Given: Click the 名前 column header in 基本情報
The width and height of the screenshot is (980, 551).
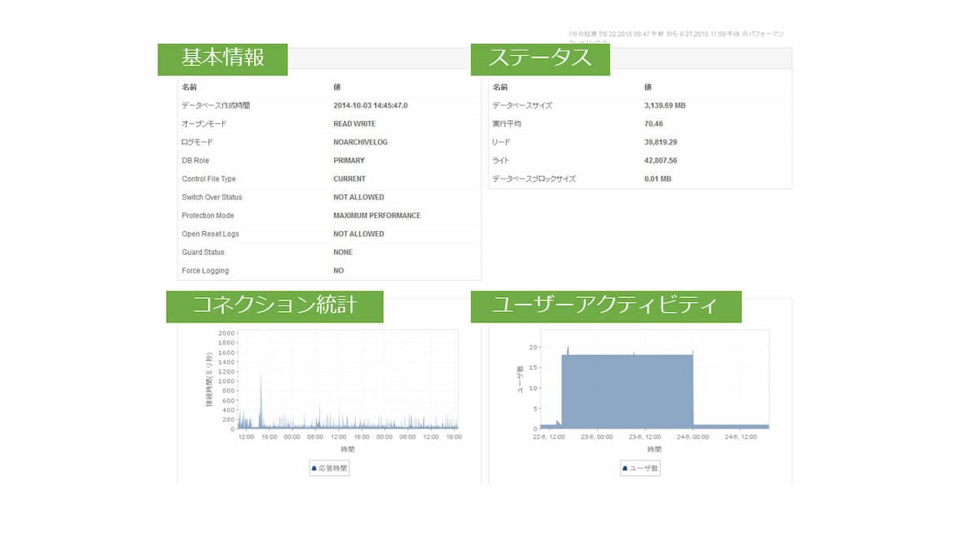Looking at the screenshot, I should pos(189,87).
